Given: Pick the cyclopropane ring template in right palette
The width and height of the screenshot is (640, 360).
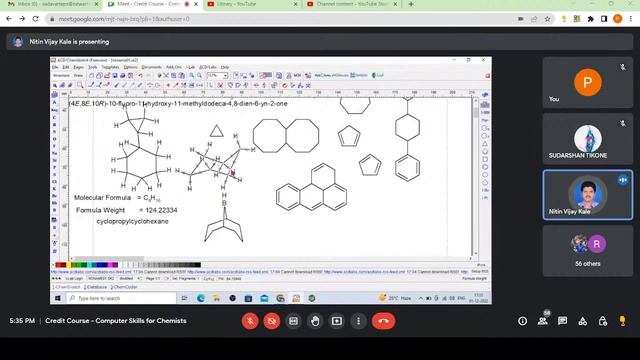Looking at the screenshot, I should (x=485, y=143).
